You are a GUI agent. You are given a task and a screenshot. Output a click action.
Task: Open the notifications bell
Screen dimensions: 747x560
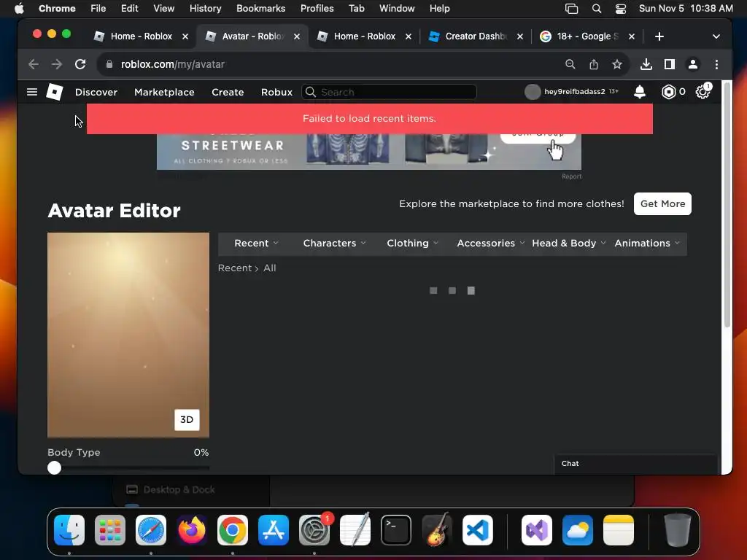pyautogui.click(x=639, y=92)
